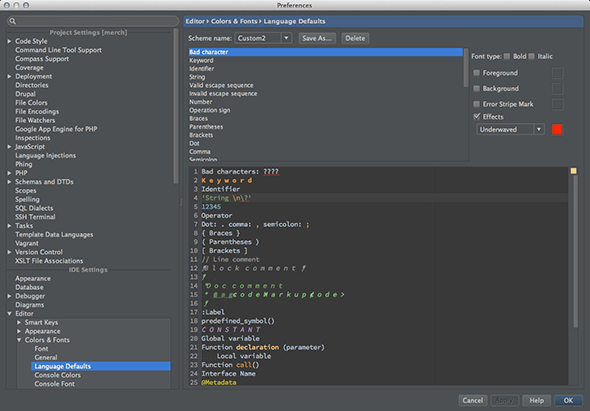The image size is (590, 411).
Task: Enable the Background color checkbox
Action: (x=476, y=88)
